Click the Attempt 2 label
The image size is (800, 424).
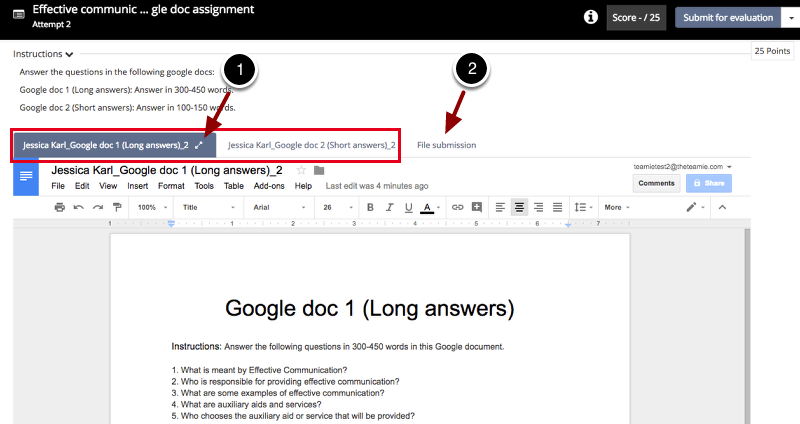tap(52, 24)
